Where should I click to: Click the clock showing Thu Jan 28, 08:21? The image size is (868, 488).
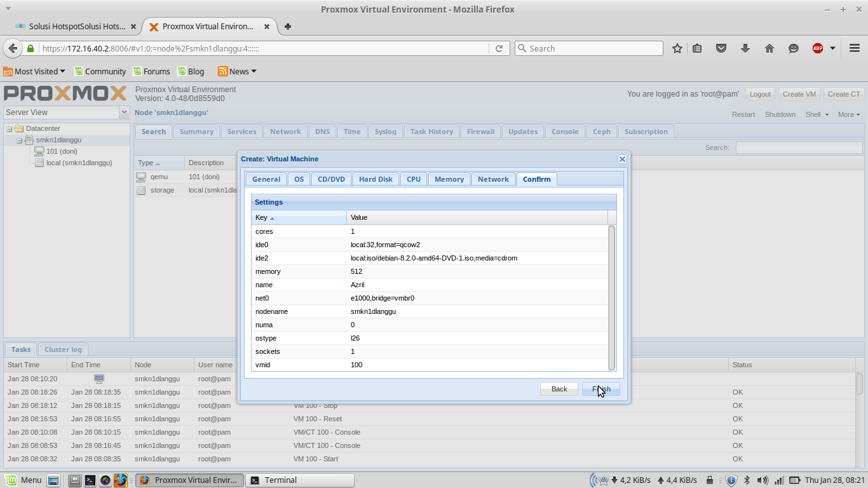(834, 480)
